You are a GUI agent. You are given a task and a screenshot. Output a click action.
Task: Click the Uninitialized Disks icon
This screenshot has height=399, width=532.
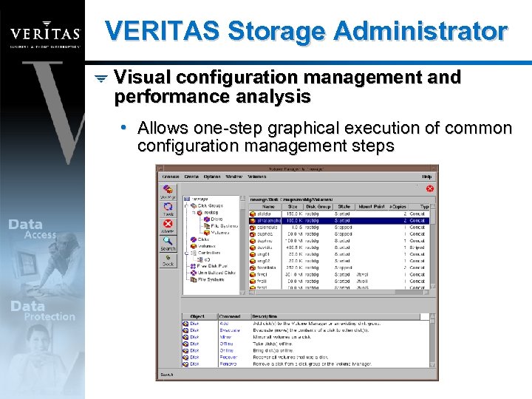point(193,273)
